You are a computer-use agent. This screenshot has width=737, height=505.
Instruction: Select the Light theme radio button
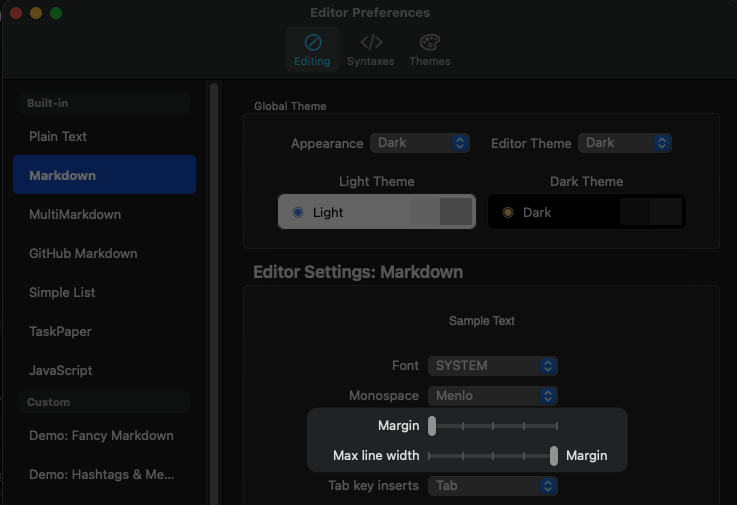pos(298,213)
